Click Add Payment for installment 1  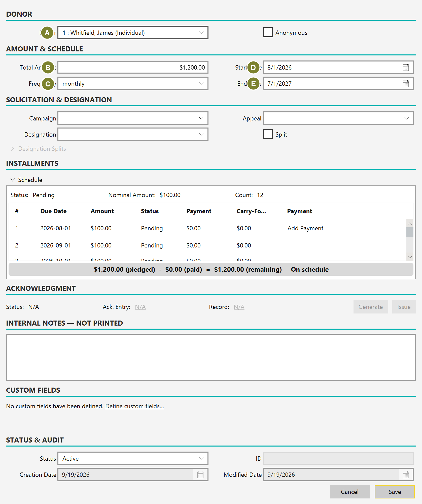305,228
